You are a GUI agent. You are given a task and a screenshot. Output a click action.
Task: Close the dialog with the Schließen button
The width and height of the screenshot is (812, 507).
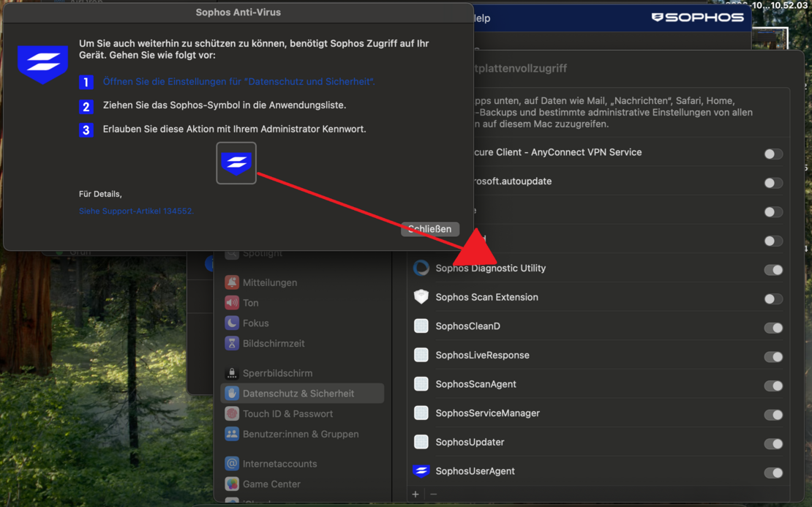[x=430, y=229]
